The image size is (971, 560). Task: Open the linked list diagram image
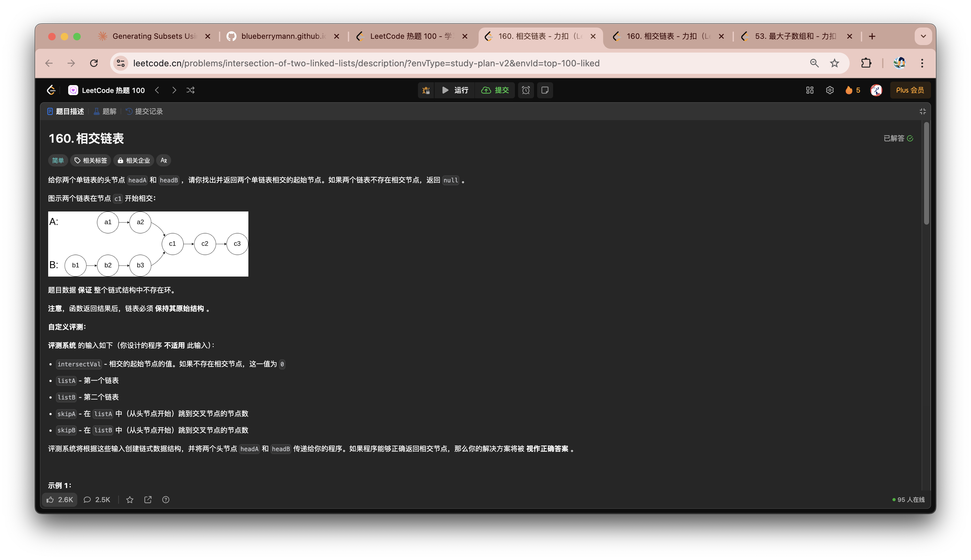pyautogui.click(x=148, y=244)
